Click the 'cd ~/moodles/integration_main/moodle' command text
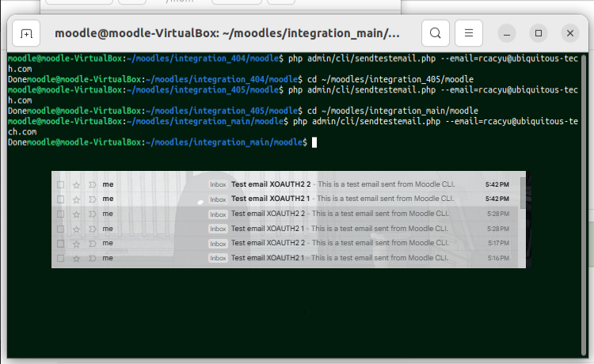Image resolution: width=594 pixels, height=364 pixels. click(x=393, y=111)
